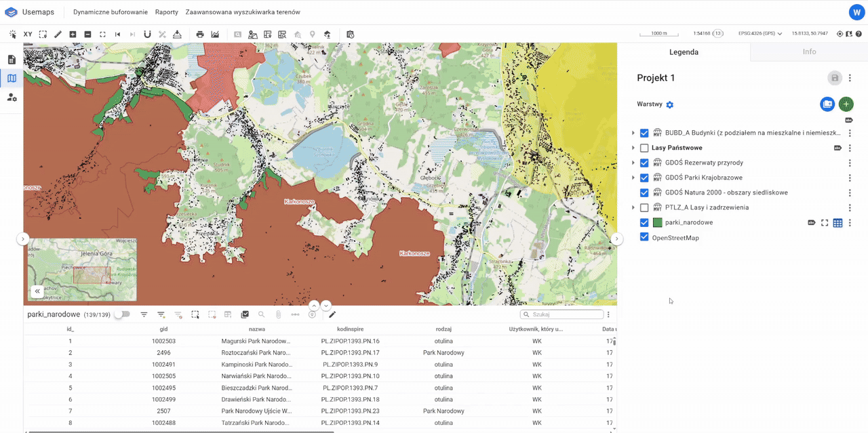Expand the BUBD_A Budynki layer tree
Image resolution: width=868 pixels, height=433 pixels.
click(x=633, y=133)
